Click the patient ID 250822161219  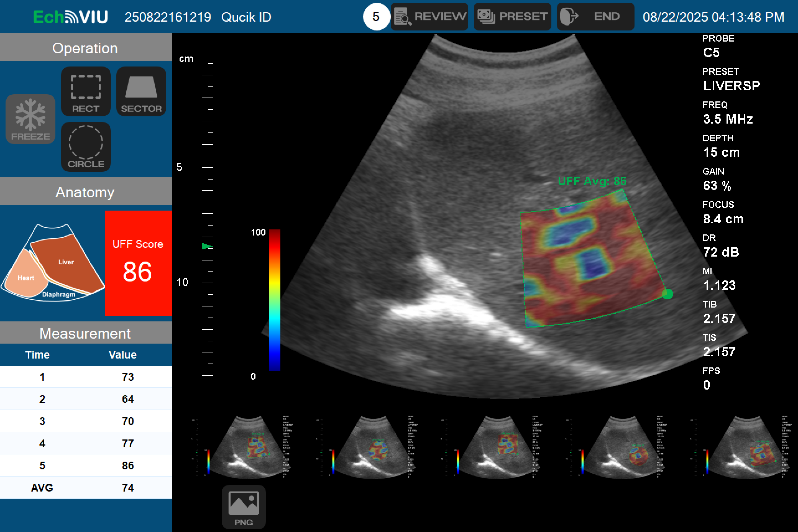pos(168,17)
